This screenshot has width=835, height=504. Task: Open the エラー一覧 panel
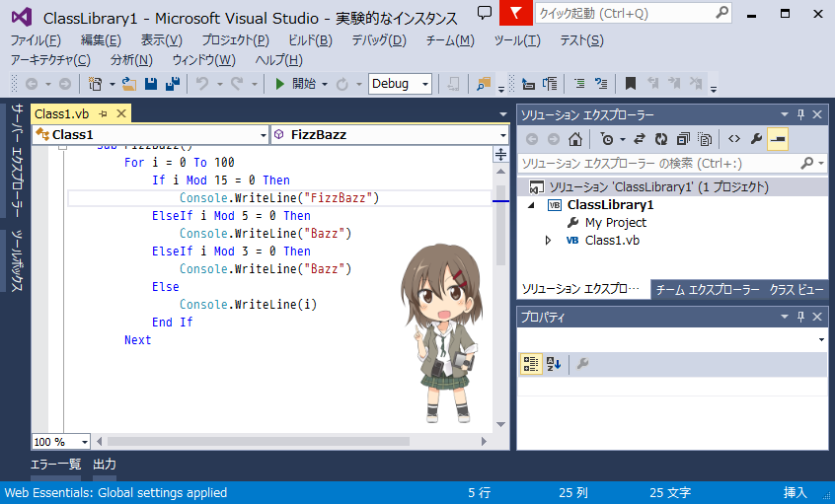click(55, 465)
